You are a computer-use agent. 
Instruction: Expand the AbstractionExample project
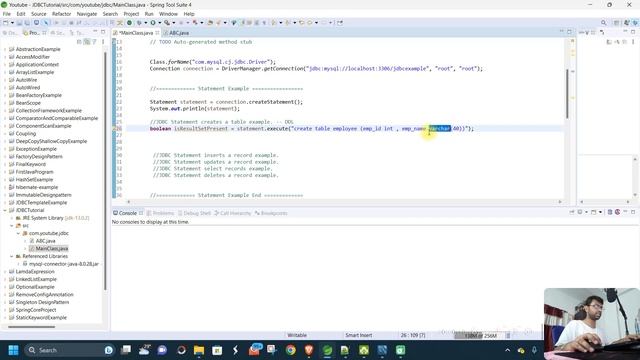[5, 49]
